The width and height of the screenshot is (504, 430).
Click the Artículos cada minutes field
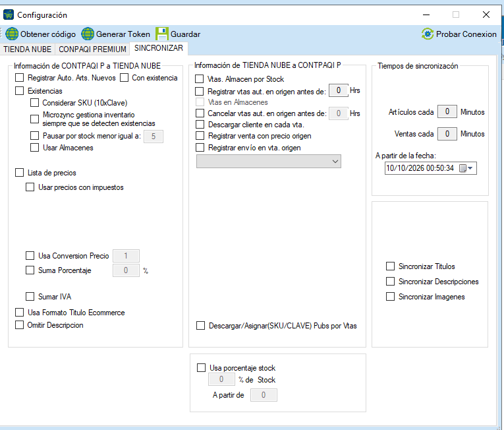[447, 111]
